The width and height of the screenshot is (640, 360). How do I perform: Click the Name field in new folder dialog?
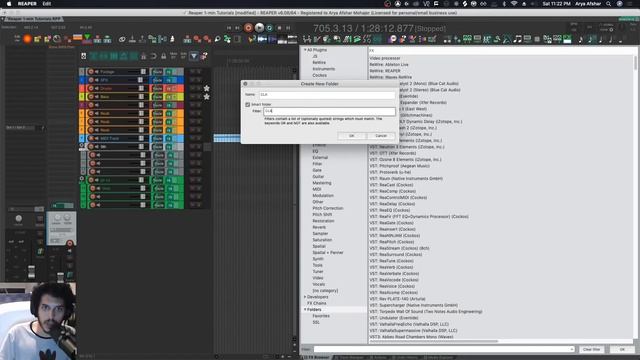coord(327,95)
